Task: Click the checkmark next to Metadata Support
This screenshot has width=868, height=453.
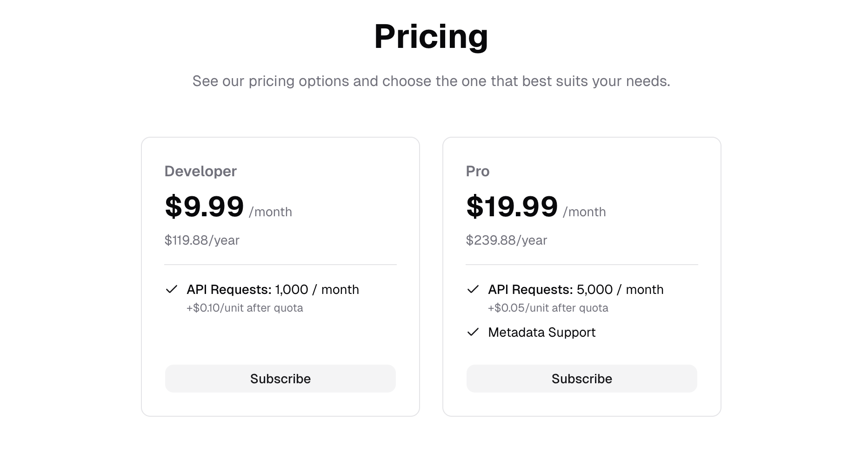Action: point(474,333)
